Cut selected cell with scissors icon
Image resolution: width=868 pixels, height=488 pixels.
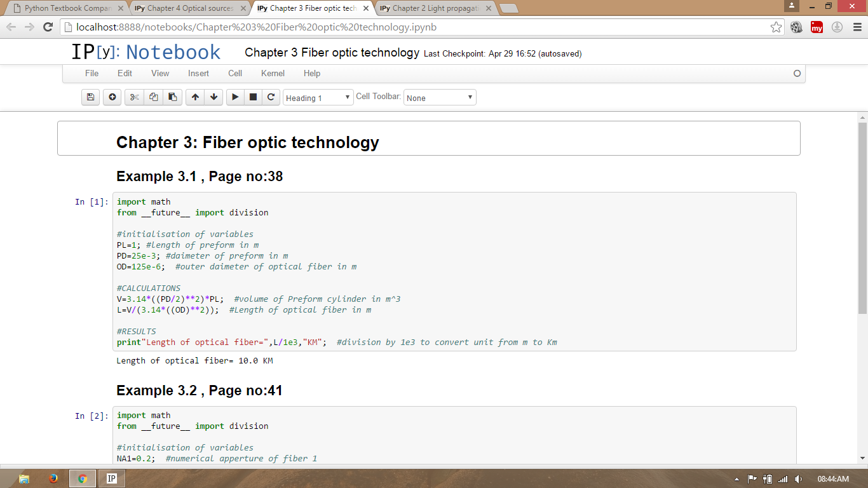click(134, 97)
